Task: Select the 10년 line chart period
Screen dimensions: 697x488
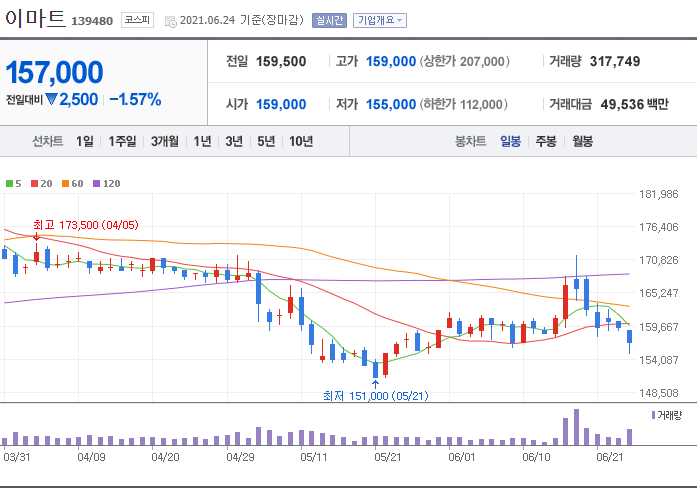Action: [x=301, y=141]
